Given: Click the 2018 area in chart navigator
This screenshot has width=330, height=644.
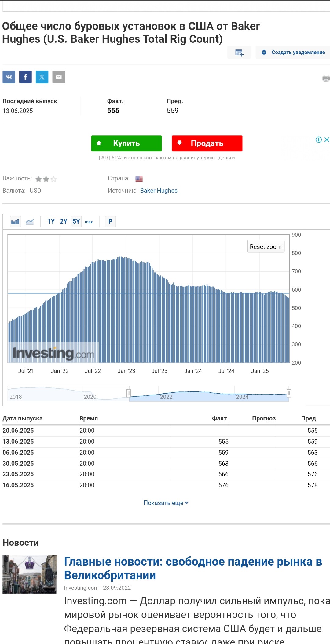Looking at the screenshot, I should click(x=16, y=397).
